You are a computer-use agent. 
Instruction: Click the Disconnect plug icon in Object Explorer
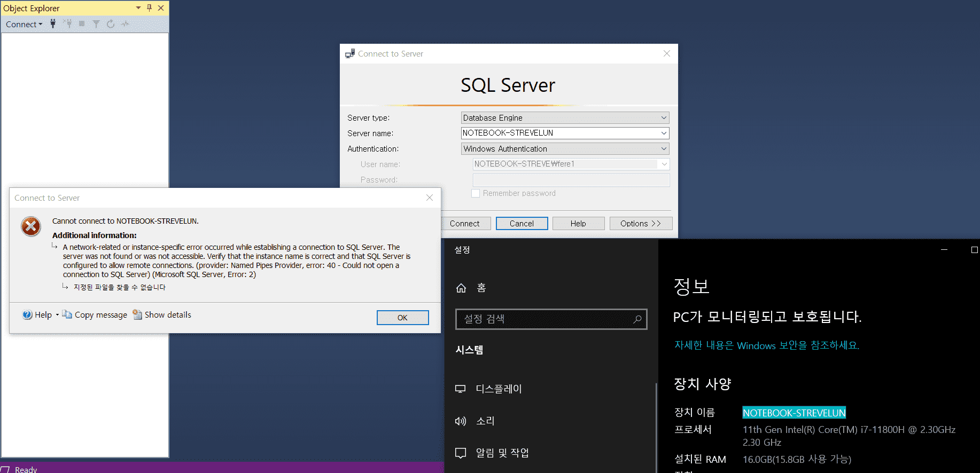pos(67,23)
